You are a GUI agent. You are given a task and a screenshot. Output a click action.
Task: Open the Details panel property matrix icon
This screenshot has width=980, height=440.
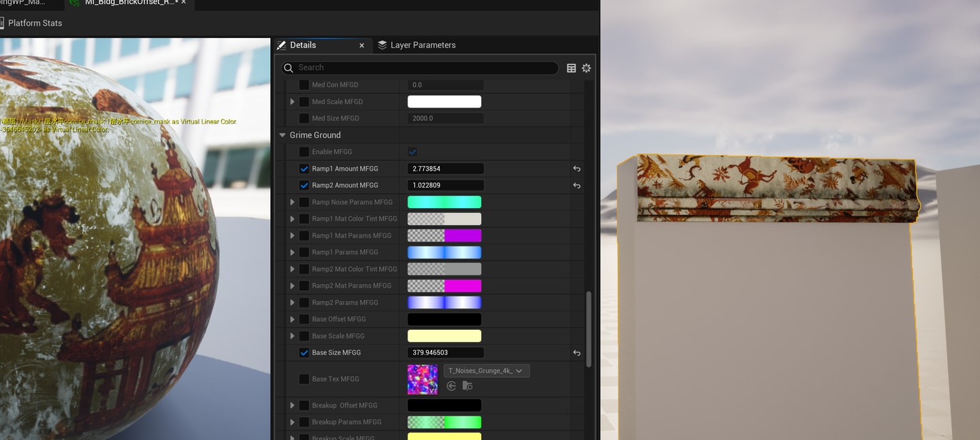571,68
